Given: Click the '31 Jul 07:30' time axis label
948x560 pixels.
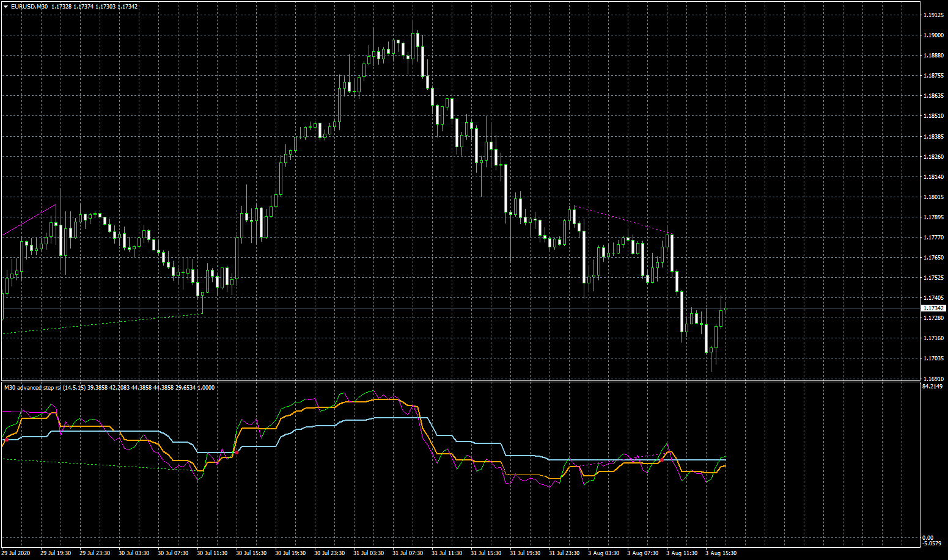Looking at the screenshot, I should point(408,553).
